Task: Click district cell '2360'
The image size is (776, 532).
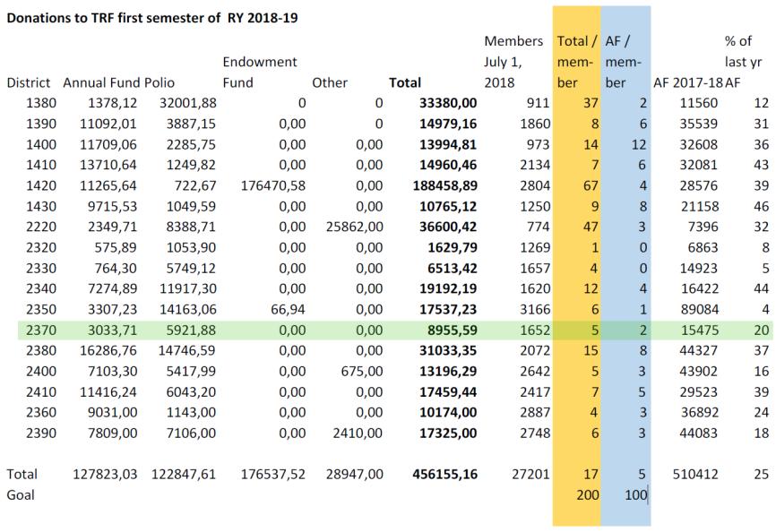Action: coord(41,412)
